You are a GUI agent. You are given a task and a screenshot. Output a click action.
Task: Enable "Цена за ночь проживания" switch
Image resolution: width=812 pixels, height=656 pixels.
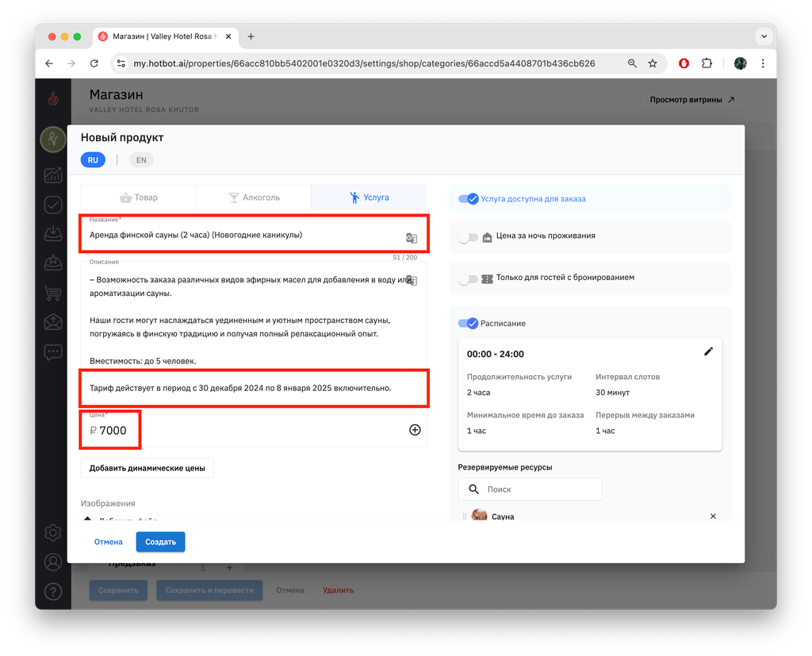pyautogui.click(x=468, y=237)
